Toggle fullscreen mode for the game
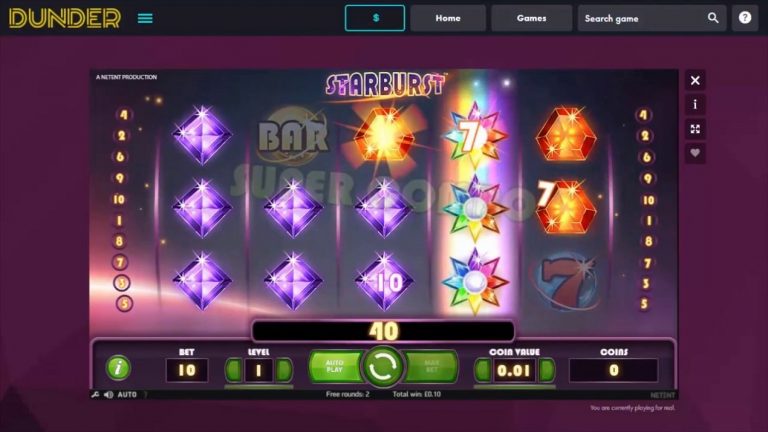 tap(695, 129)
